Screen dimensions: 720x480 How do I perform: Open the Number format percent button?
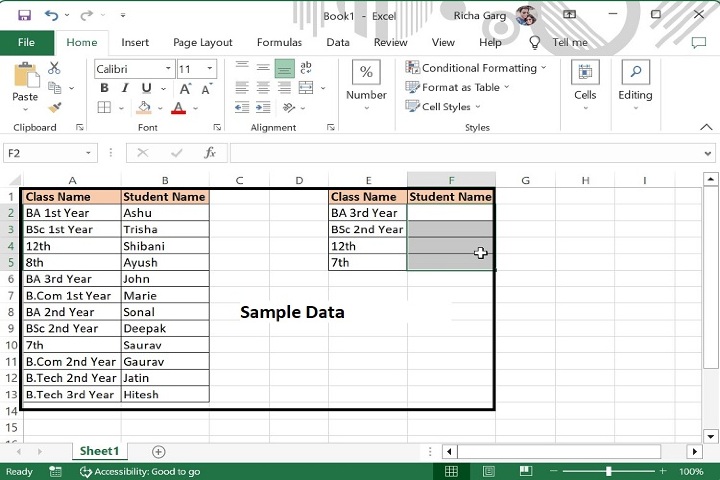point(366,72)
